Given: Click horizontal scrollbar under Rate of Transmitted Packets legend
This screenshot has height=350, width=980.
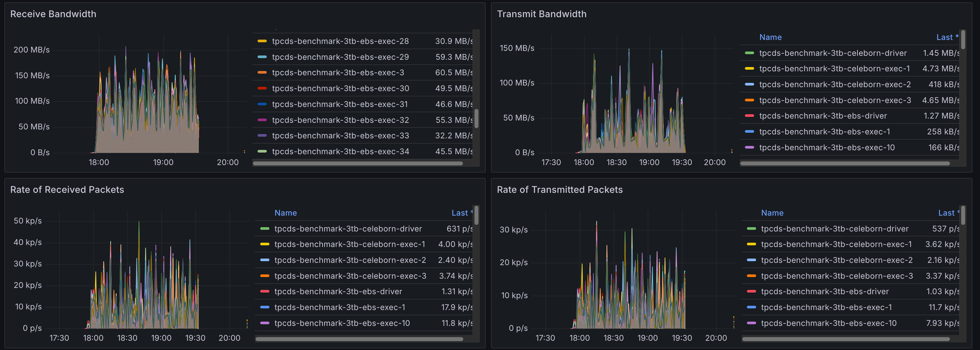Looking at the screenshot, I should (845, 339).
